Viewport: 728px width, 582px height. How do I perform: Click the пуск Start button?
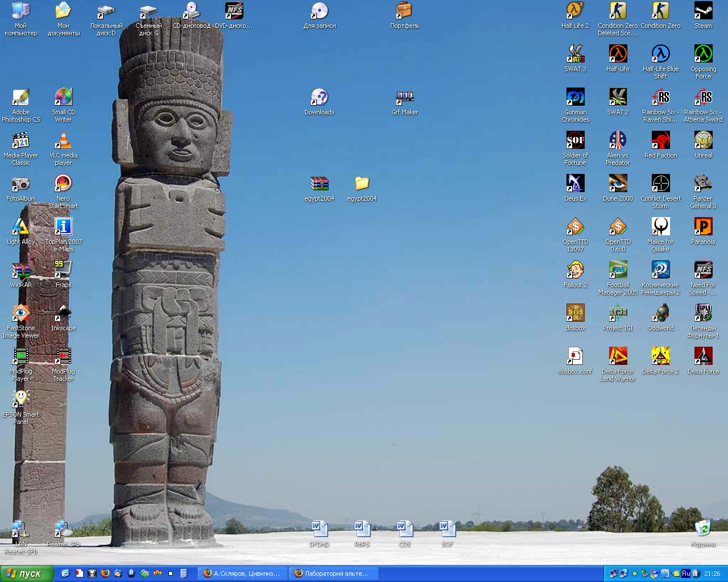point(27,573)
